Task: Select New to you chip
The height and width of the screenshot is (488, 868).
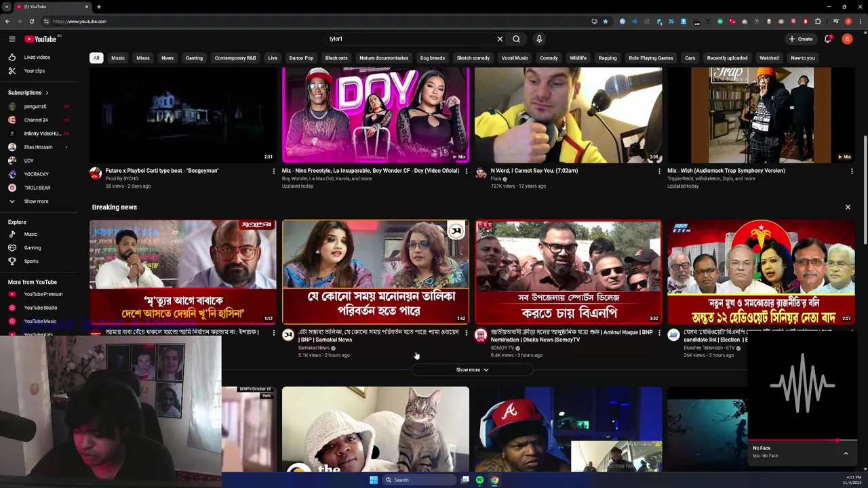Action: coord(803,58)
